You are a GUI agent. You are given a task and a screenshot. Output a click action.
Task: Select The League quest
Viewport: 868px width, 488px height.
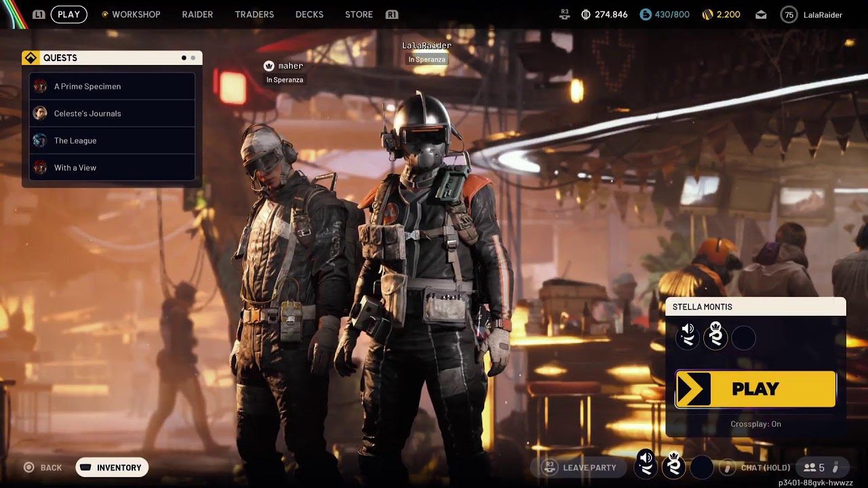click(x=112, y=140)
